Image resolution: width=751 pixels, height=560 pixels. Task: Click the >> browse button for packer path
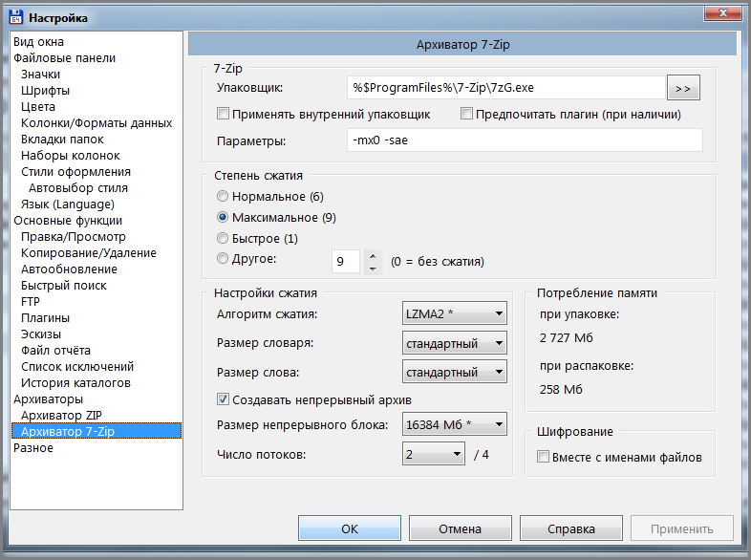[682, 88]
